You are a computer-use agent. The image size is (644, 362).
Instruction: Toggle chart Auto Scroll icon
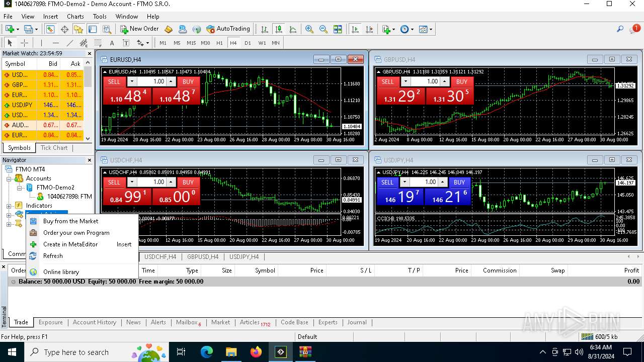pos(355,29)
